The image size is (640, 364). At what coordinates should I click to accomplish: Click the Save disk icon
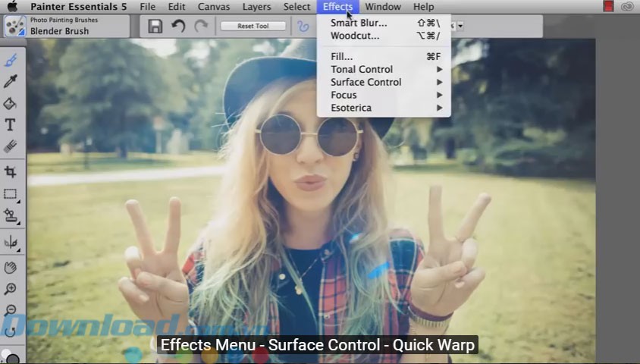click(155, 27)
